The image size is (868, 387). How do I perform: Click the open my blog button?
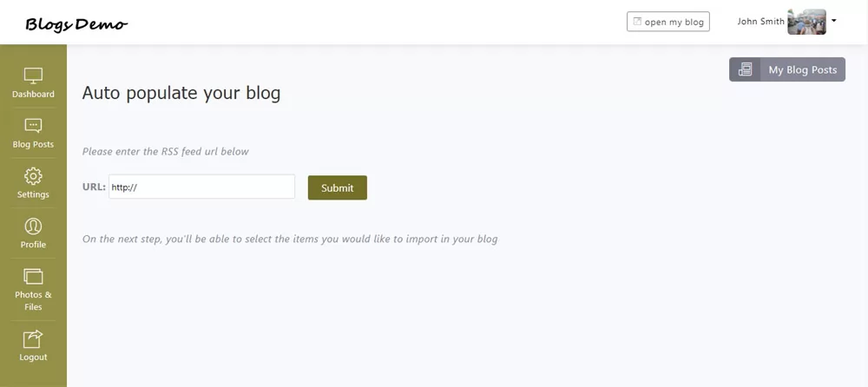click(x=668, y=22)
